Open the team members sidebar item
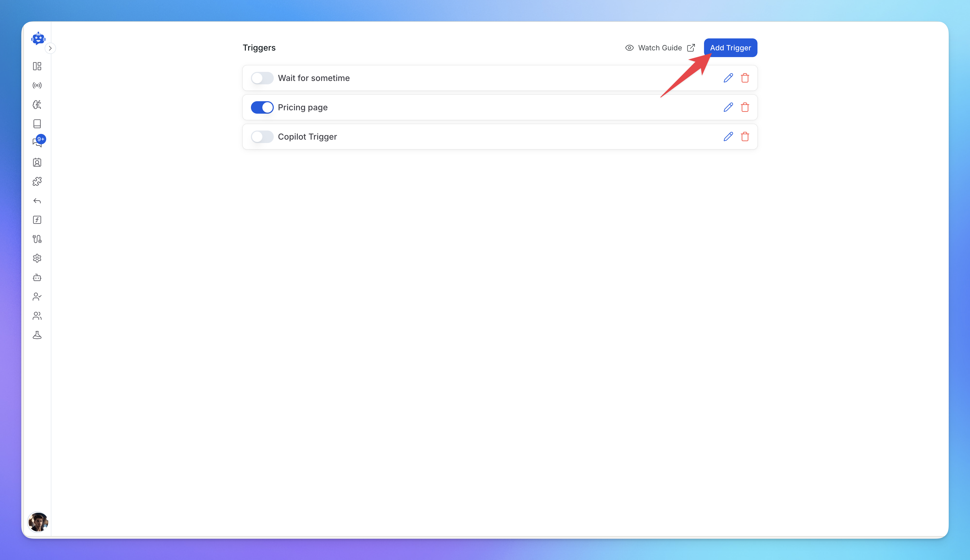The image size is (970, 560). point(37,316)
